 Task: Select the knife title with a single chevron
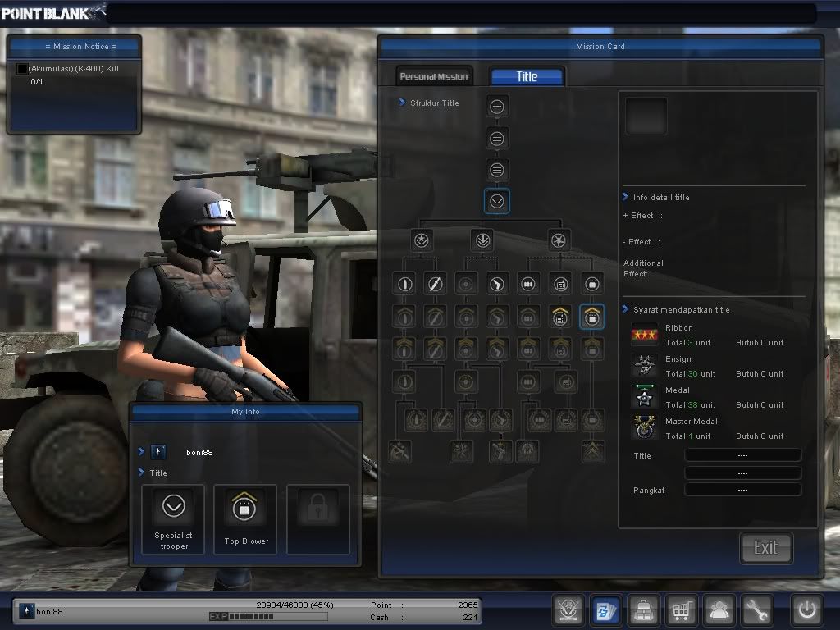click(x=435, y=317)
